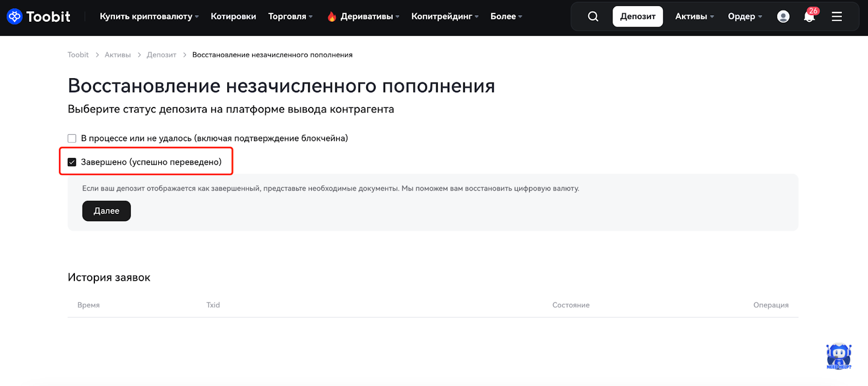Open the user profile avatar icon
The width and height of the screenshot is (868, 386).
tap(783, 16)
